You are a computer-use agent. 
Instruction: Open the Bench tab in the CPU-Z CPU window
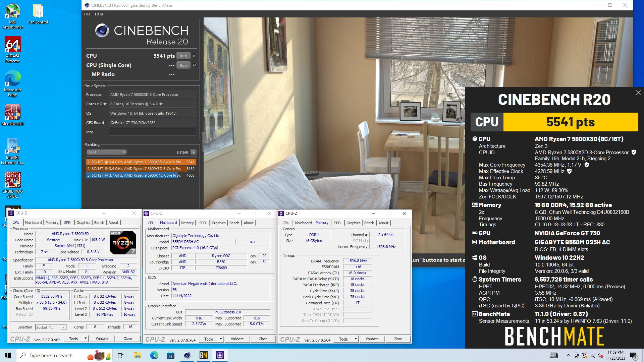pyautogui.click(x=99, y=223)
